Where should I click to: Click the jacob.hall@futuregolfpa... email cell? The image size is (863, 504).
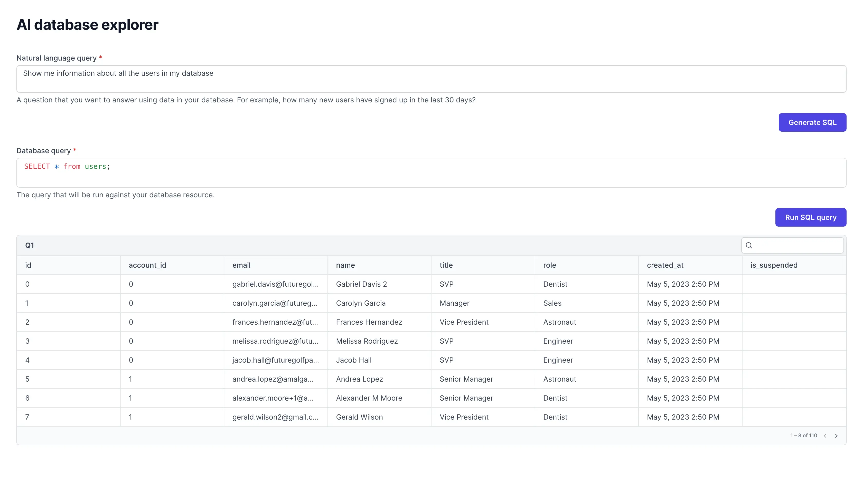coord(276,360)
